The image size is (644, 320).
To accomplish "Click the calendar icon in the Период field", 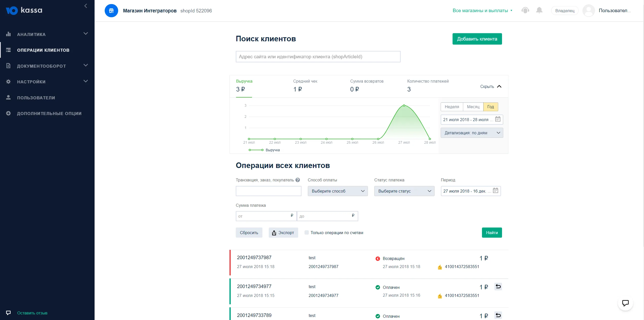I will pyautogui.click(x=495, y=191).
